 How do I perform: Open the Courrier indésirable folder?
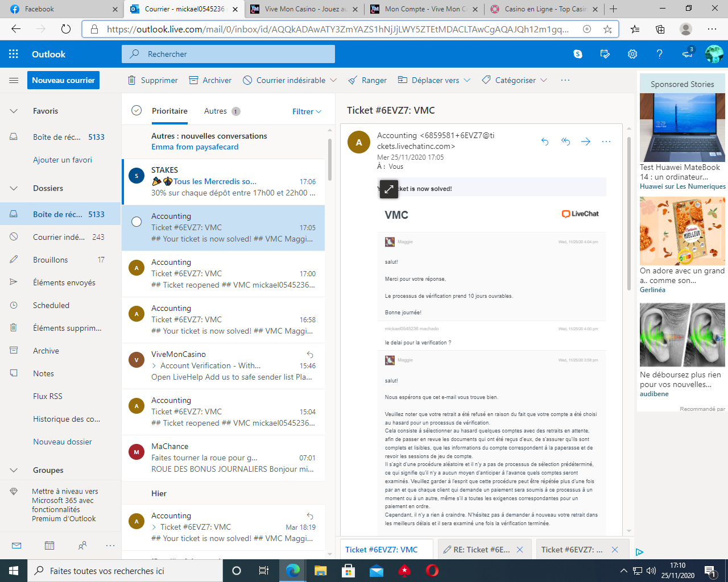pos(60,237)
